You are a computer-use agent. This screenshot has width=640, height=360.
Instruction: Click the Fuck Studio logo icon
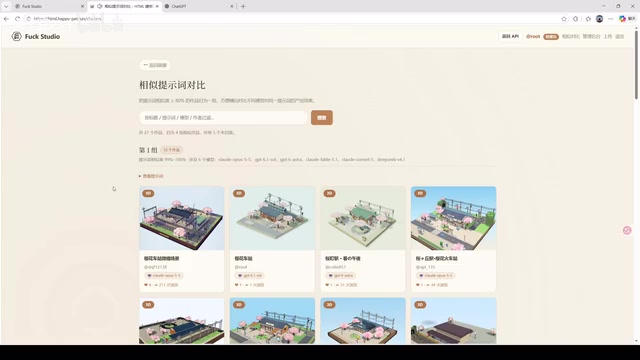coord(16,36)
